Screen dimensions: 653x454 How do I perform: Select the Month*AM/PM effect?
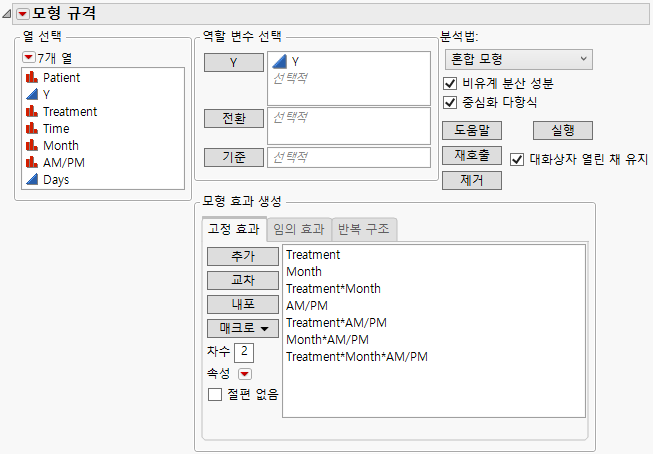click(327, 340)
